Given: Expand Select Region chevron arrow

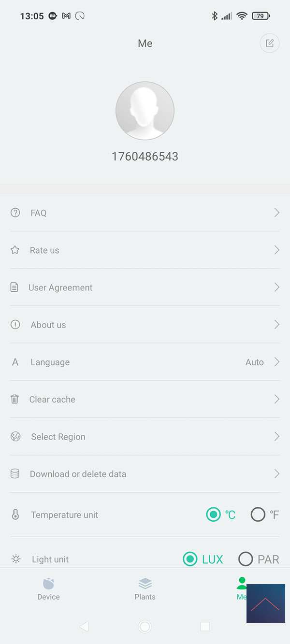Looking at the screenshot, I should click(x=277, y=437).
